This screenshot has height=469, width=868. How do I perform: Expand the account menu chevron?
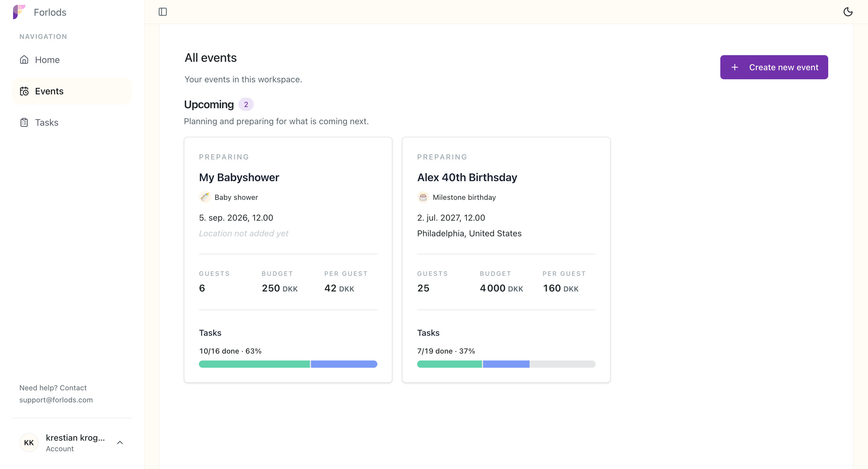click(x=120, y=442)
